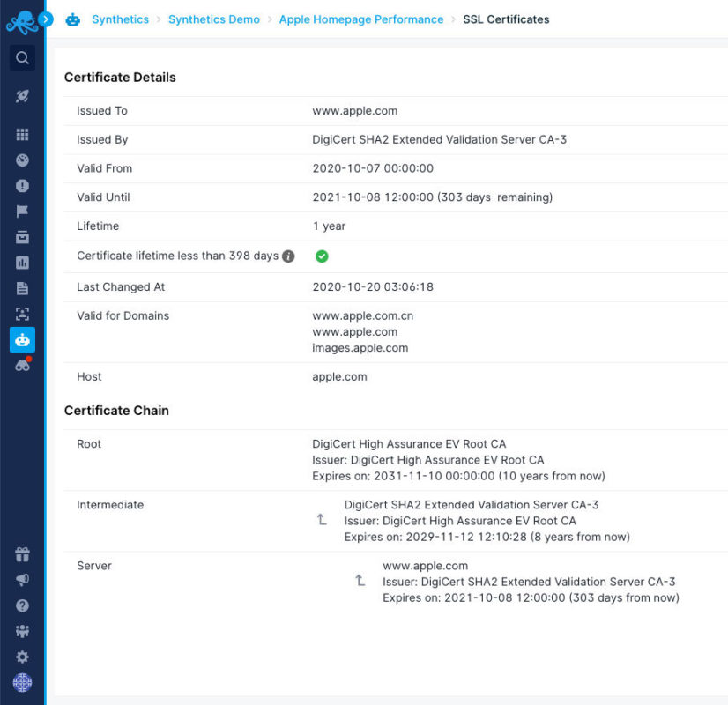Open Apple Homepage Performance breadcrumb link
This screenshot has width=728, height=705.
(x=361, y=19)
